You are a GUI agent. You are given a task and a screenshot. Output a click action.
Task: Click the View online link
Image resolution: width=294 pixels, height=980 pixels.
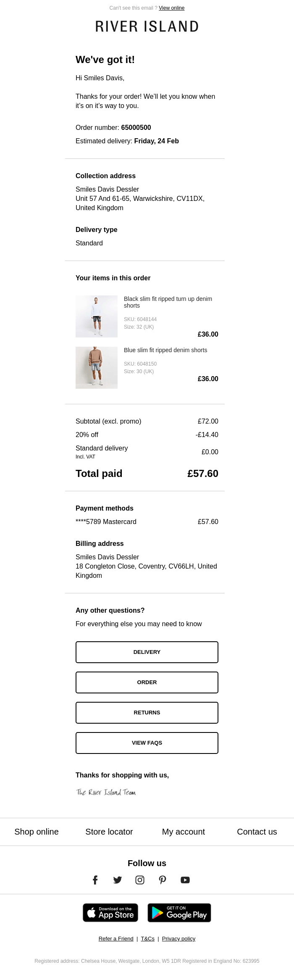[x=171, y=8]
